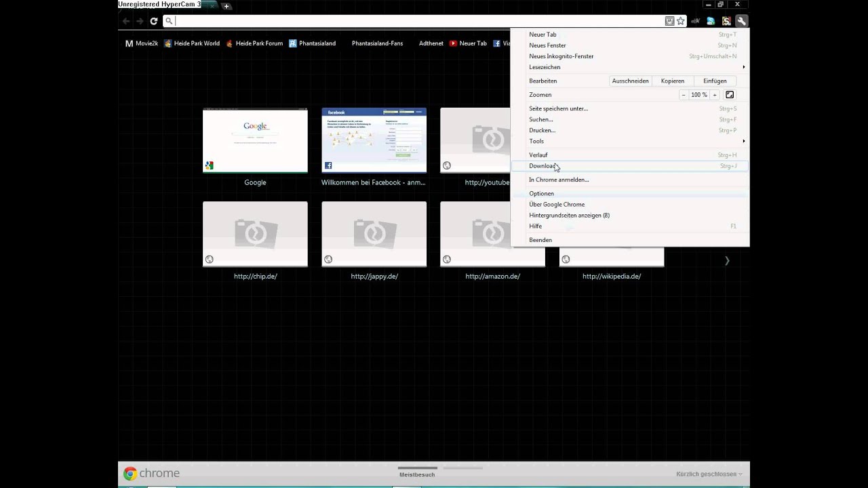Open the http://youtube thumbnail
This screenshot has height=488, width=868.
[475, 140]
